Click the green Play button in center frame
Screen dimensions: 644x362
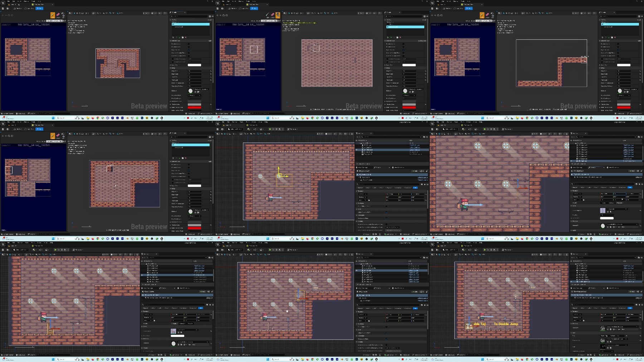tap(270, 129)
